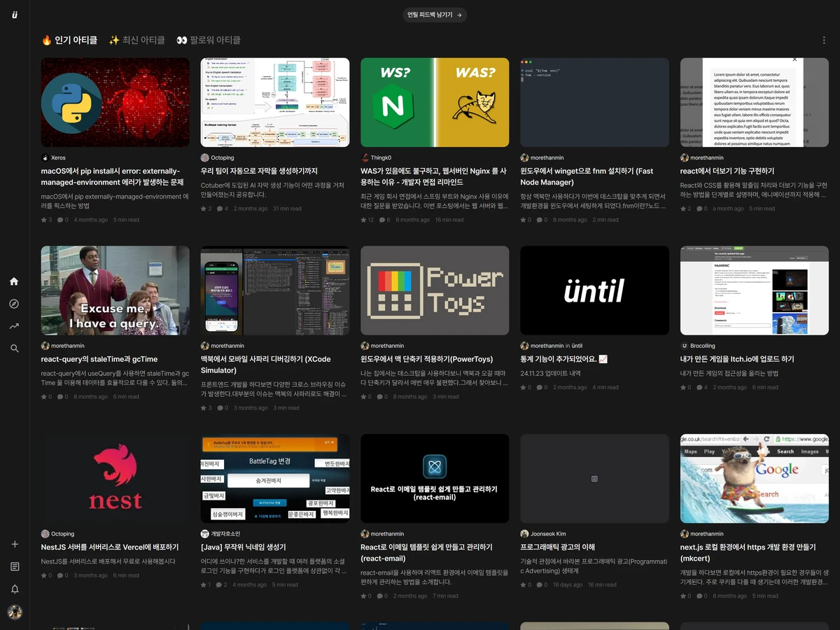The height and width of the screenshot is (630, 840).
Task: Click comment icon on Itch.io article
Action: (x=699, y=387)
